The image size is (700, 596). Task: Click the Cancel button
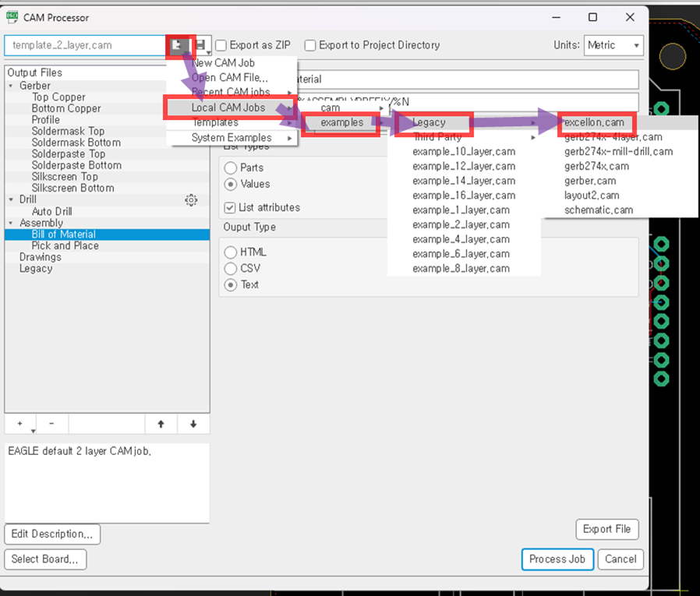tap(620, 559)
